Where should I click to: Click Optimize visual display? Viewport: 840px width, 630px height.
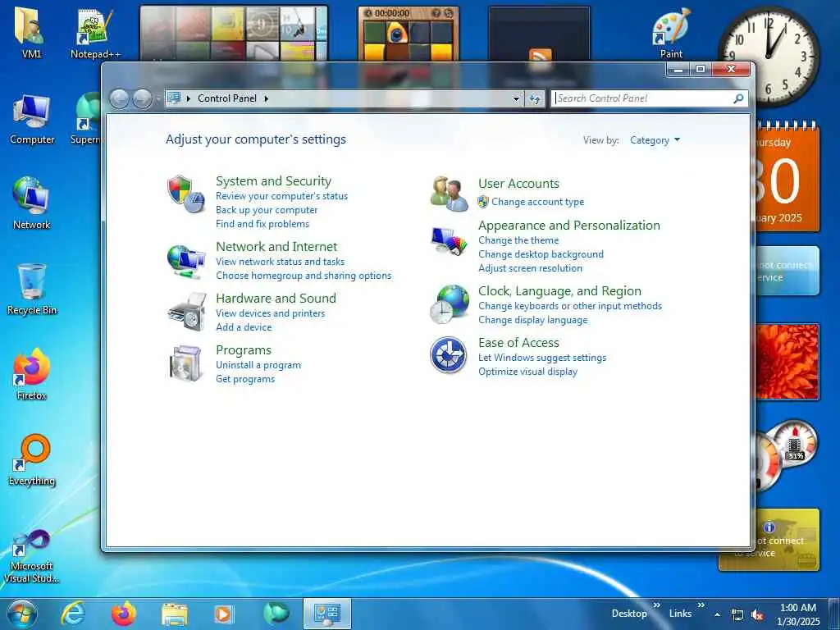pyautogui.click(x=527, y=372)
